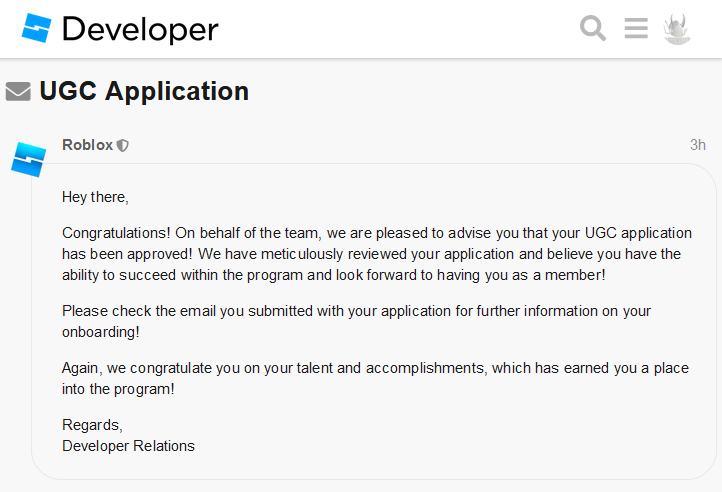This screenshot has height=492, width=722.
Task: Click the 3h post timestamp
Action: tap(698, 145)
